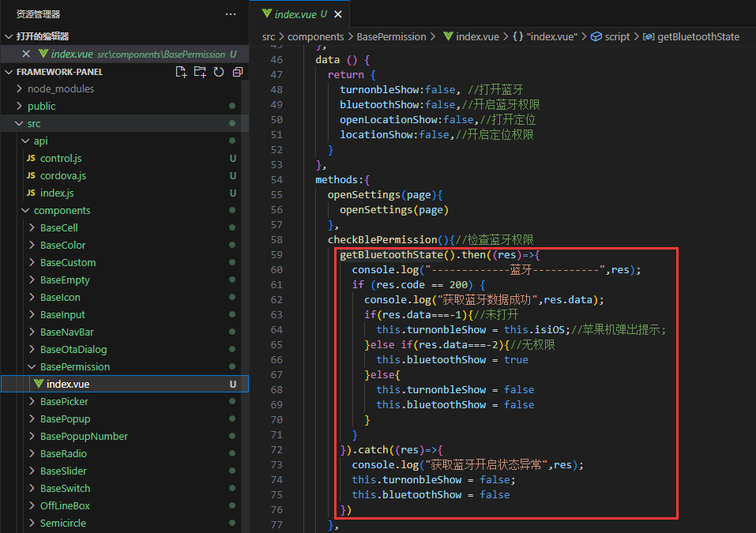Close index.vue in the open editors list
The height and width of the screenshot is (533, 756).
[x=26, y=54]
